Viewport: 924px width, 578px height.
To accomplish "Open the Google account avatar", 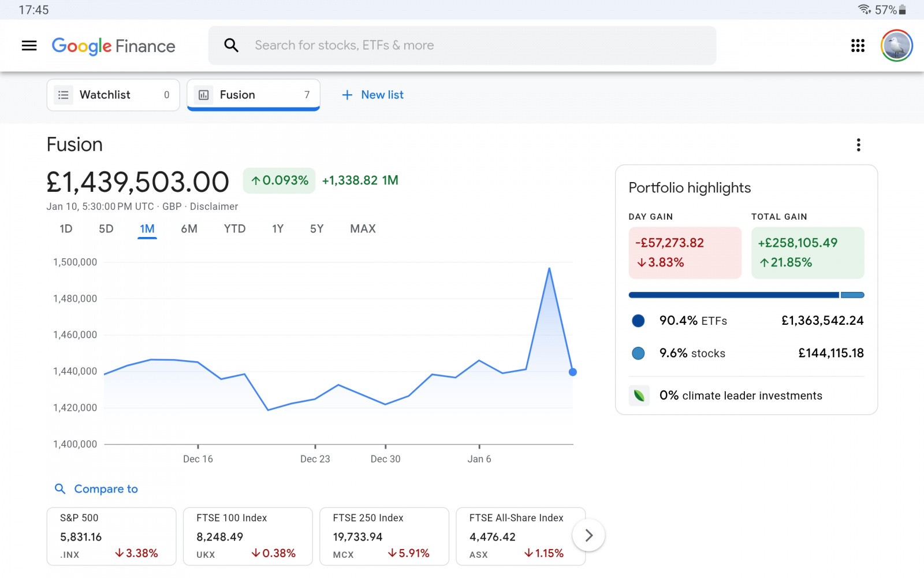I will coord(896,46).
